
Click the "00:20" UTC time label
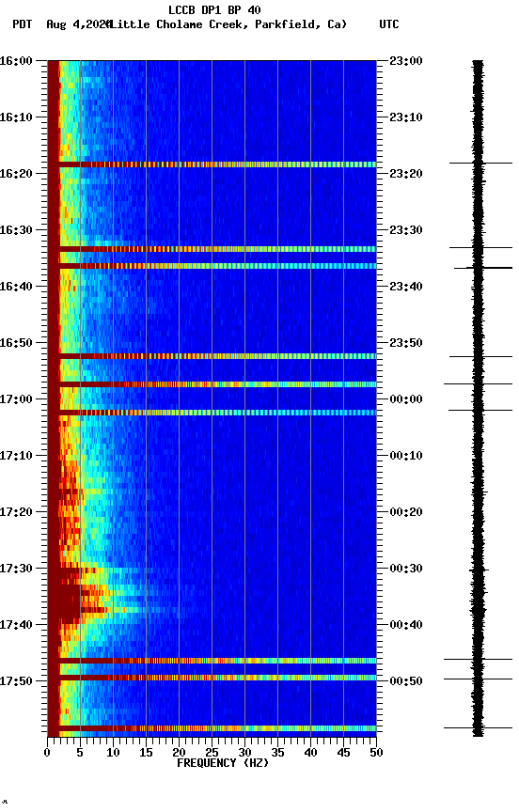406,512
